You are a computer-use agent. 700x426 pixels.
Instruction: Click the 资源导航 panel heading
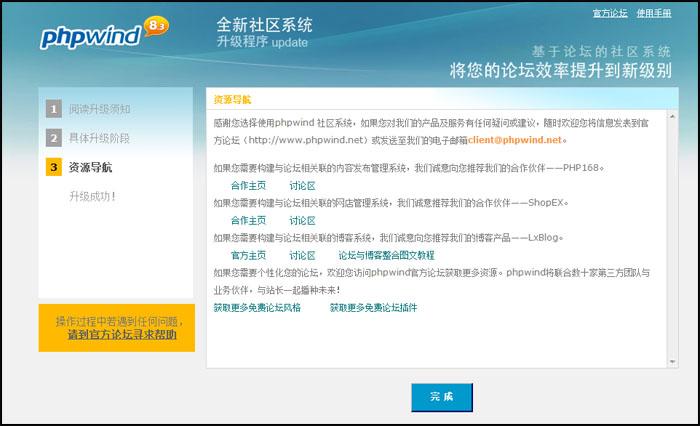232,100
